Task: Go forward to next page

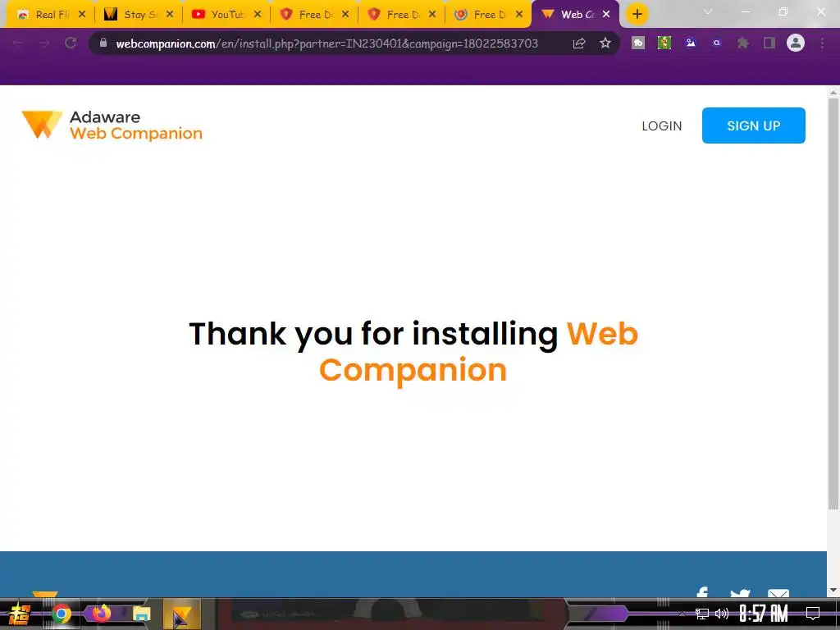Action: point(44,43)
